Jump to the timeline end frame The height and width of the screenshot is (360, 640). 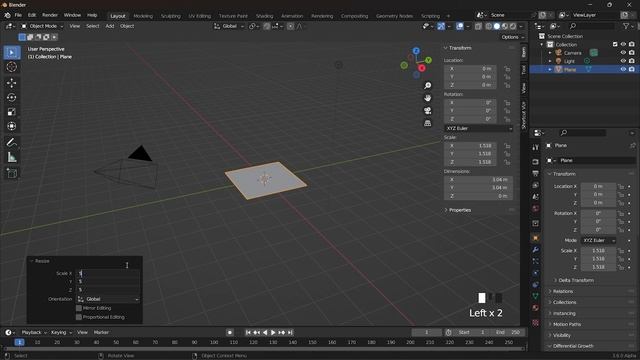[x=290, y=333]
